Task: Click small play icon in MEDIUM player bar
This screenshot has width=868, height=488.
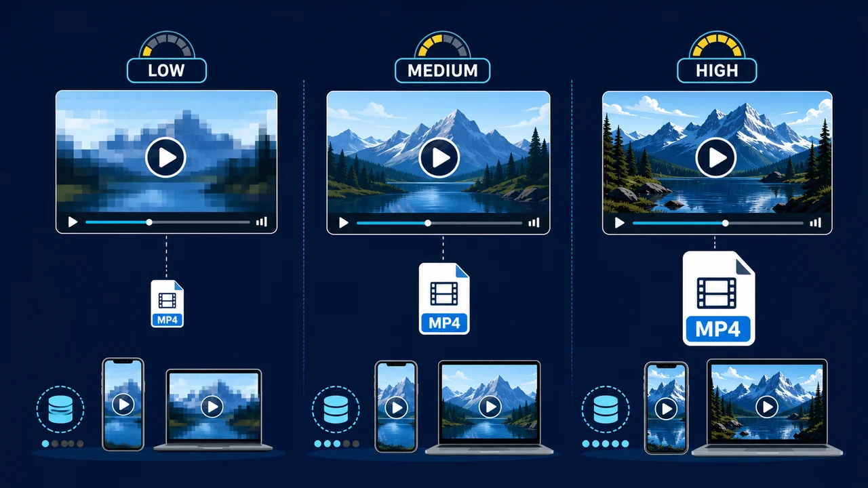Action: tap(344, 222)
